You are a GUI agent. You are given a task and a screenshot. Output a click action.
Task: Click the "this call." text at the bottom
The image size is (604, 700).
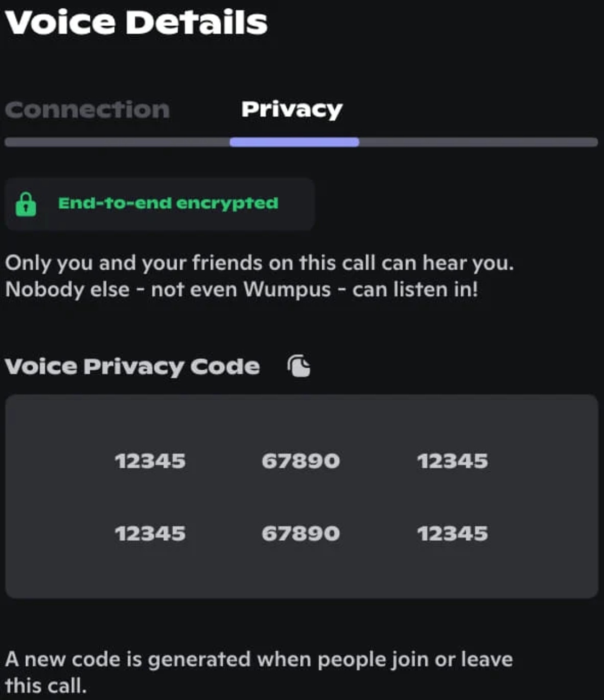pos(46,685)
